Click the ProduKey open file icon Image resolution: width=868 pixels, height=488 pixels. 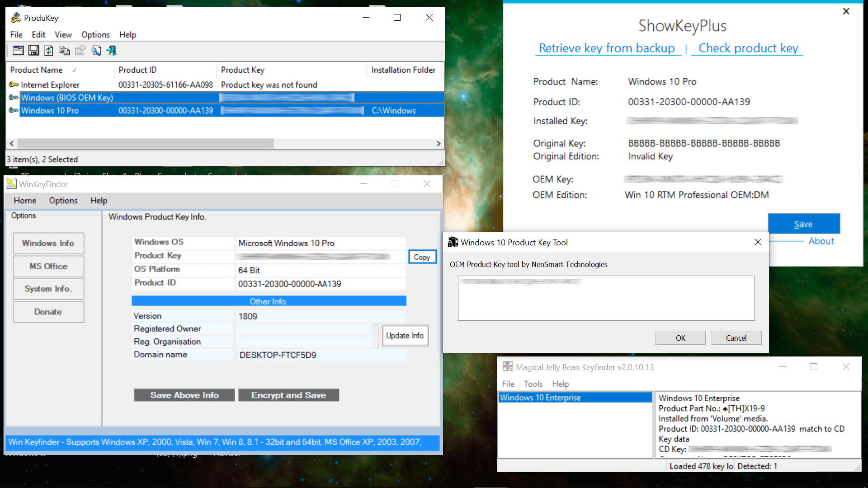pyautogui.click(x=17, y=51)
